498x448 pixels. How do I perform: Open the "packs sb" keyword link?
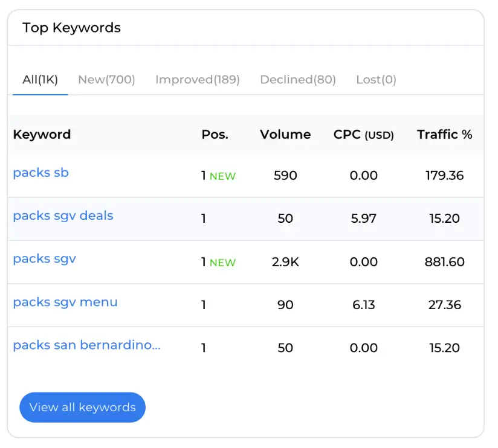click(x=40, y=173)
